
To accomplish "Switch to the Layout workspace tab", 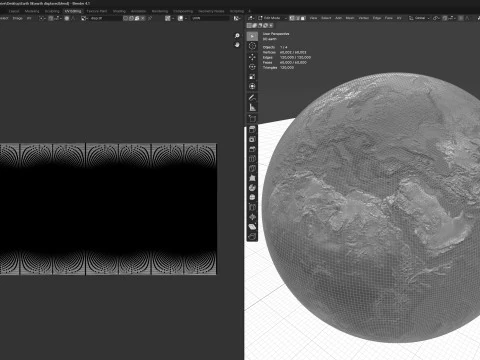I will pyautogui.click(x=14, y=11).
